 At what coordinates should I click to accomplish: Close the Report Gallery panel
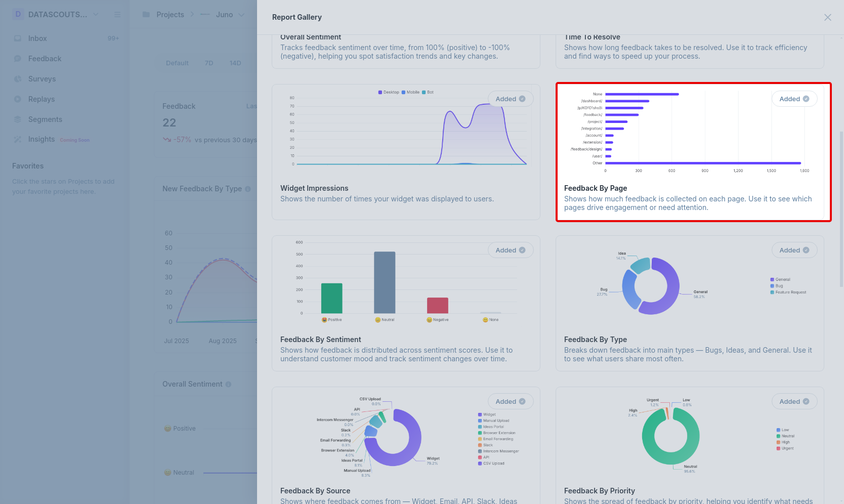(828, 17)
